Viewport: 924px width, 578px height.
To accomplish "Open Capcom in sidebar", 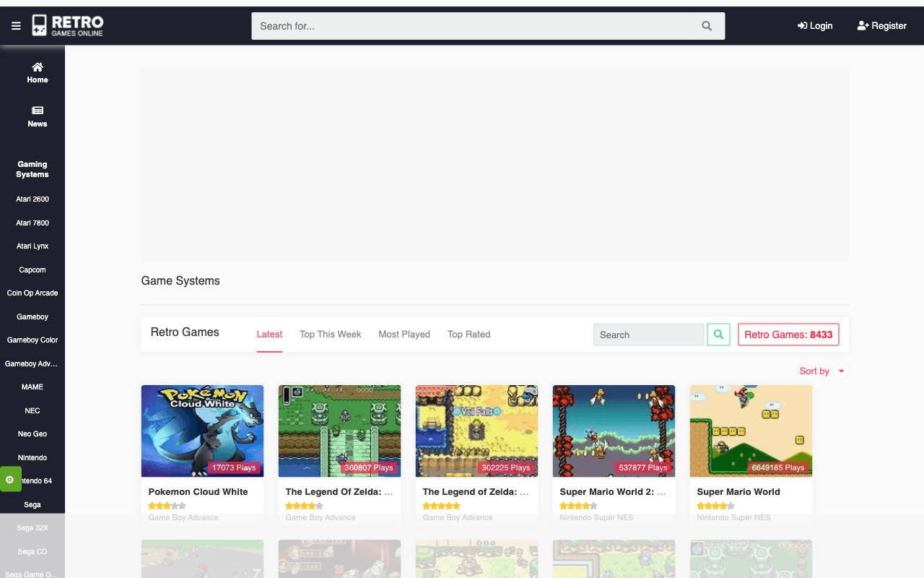I will pos(32,270).
